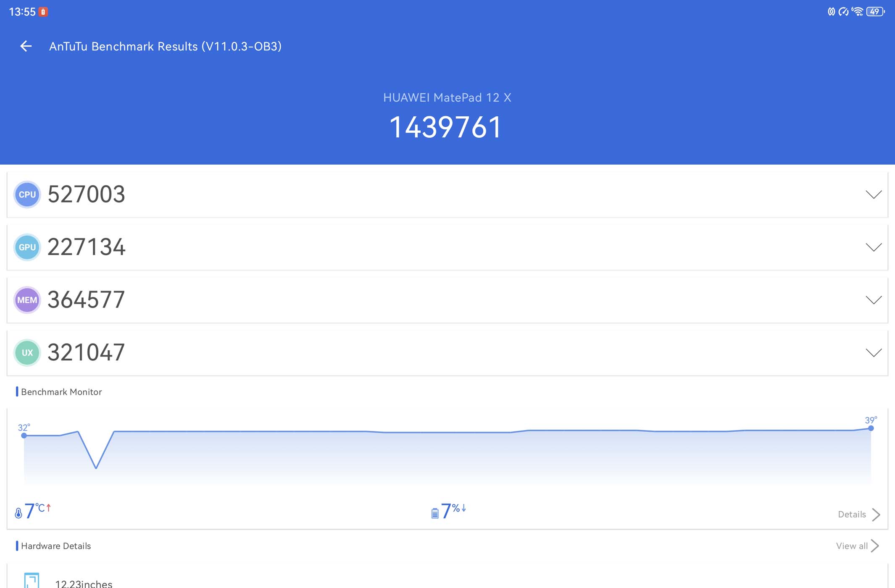
Task: Click the thermometer temperature icon
Action: [x=18, y=513]
